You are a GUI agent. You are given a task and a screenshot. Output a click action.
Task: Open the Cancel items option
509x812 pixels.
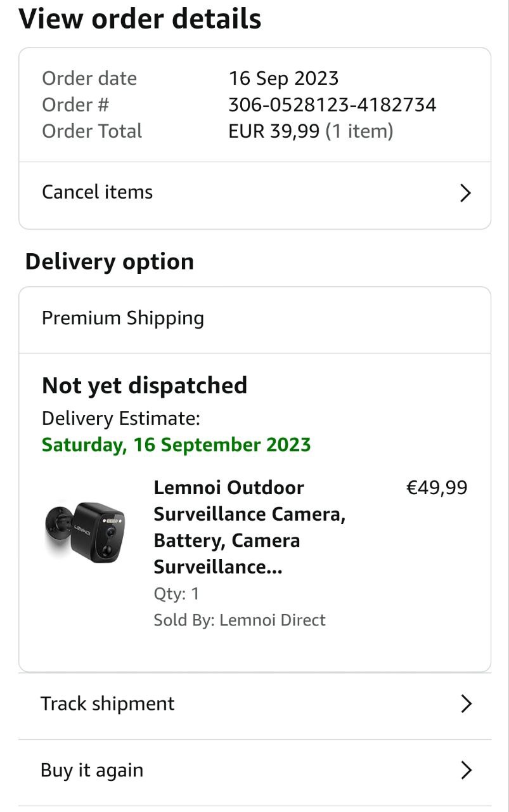(98, 192)
